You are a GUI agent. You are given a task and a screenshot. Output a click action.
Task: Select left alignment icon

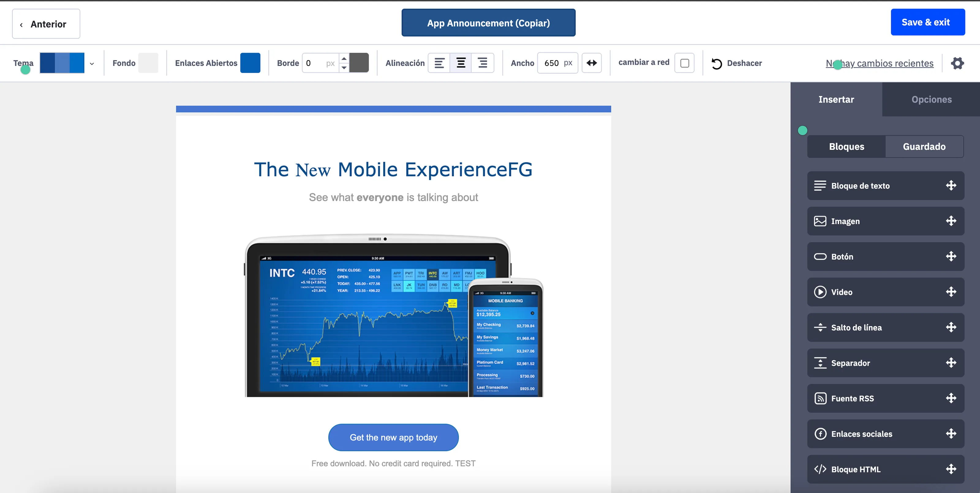439,63
